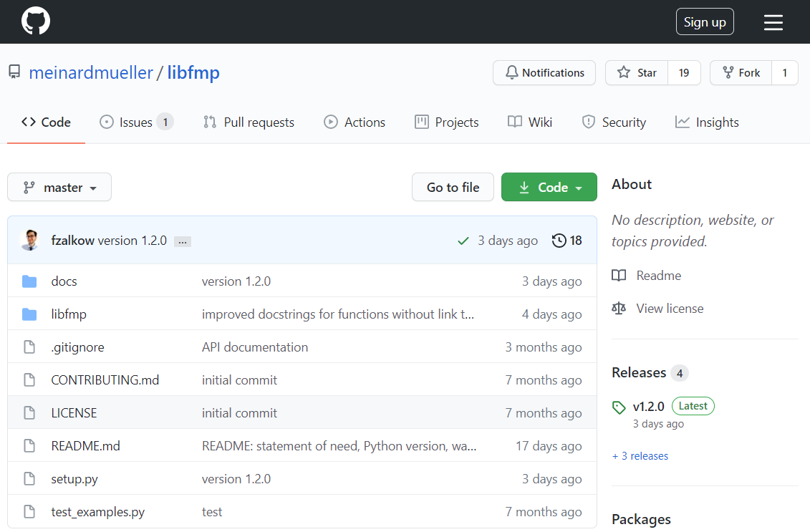810x532 pixels.
Task: Click the fzalkow avatar thumbnail
Action: 30,241
